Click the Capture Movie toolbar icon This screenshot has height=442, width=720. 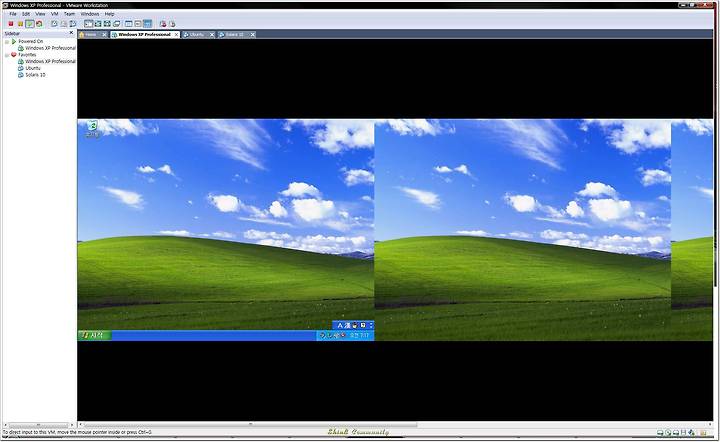[172, 24]
